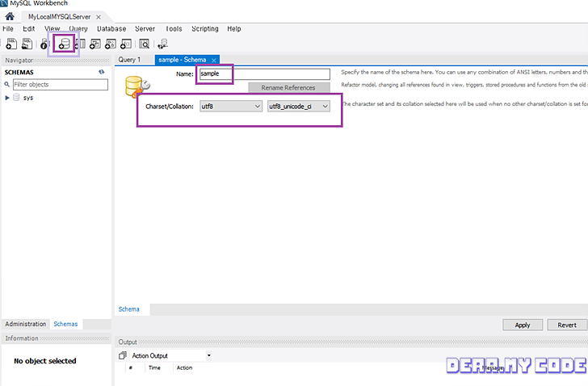This screenshot has height=386, width=588.
Task: Open the Database menu
Action: coord(111,29)
